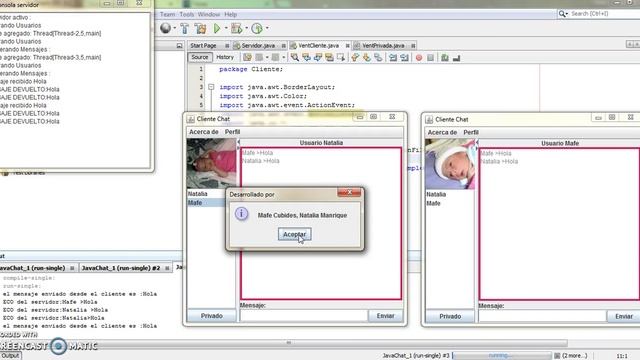The height and width of the screenshot is (360, 640).
Task: Open the Tools menu
Action: (x=187, y=14)
